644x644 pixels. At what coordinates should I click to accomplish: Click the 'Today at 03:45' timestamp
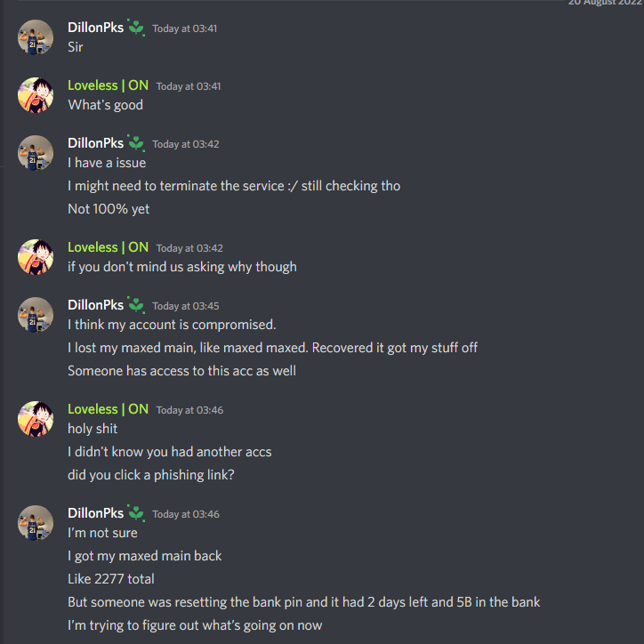[x=186, y=306]
